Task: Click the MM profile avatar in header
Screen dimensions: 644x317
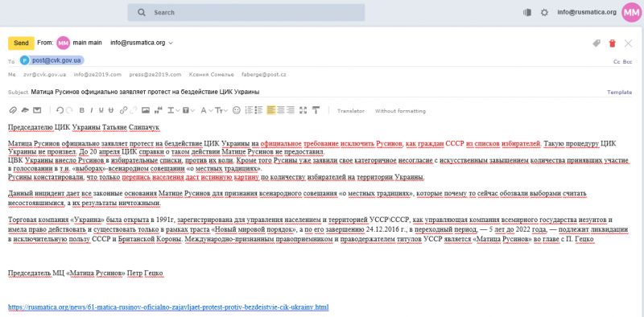Action: click(x=631, y=13)
